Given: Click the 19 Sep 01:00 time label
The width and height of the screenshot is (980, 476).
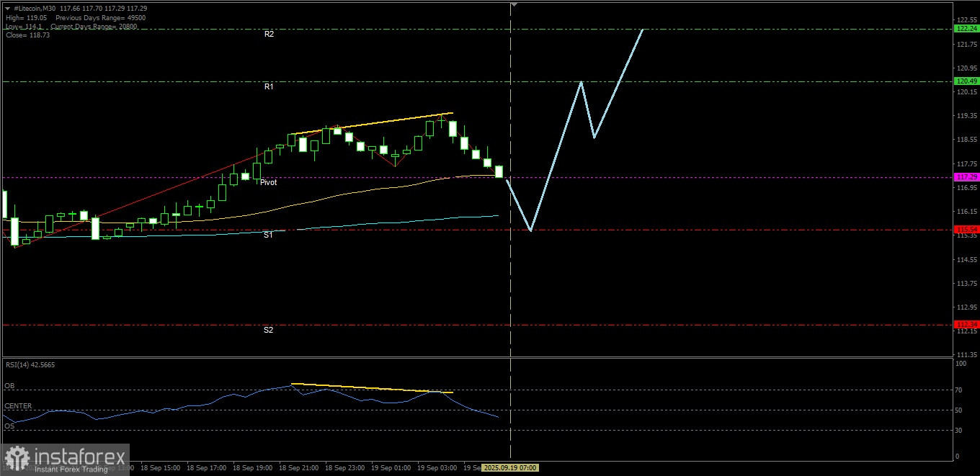Looking at the screenshot, I should click(389, 467).
